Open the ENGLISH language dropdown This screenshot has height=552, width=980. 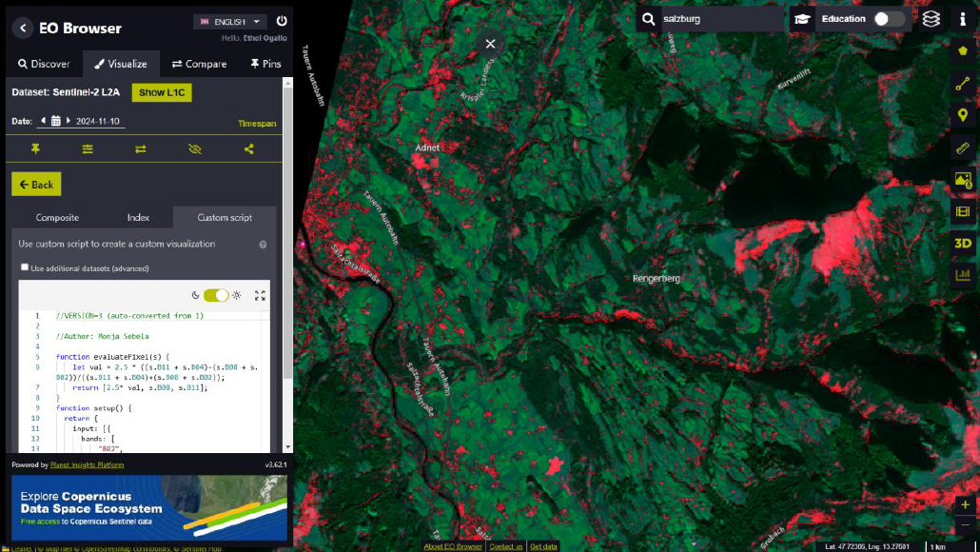(231, 21)
